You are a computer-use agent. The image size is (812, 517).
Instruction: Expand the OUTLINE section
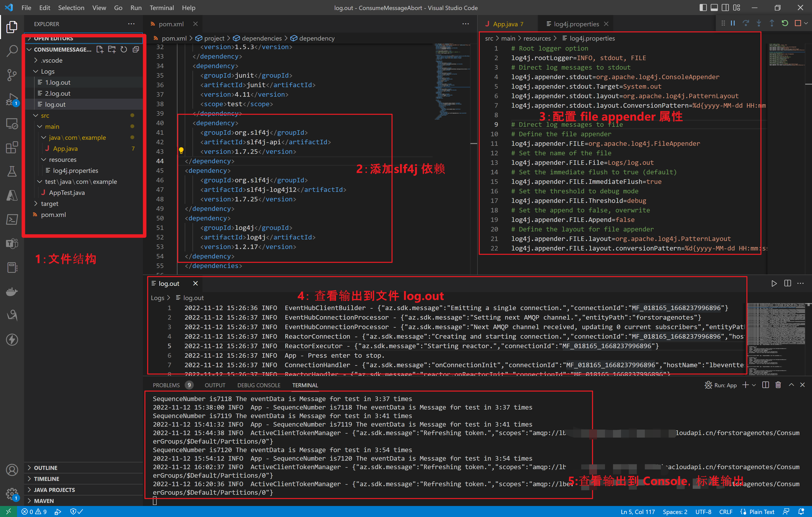pyautogui.click(x=46, y=468)
